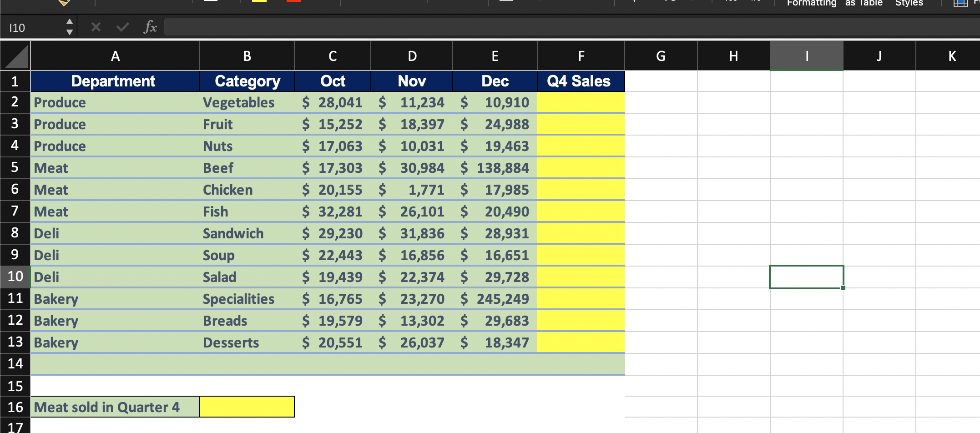980x433 pixels.
Task: Select the yellow cell B16
Action: click(x=247, y=407)
